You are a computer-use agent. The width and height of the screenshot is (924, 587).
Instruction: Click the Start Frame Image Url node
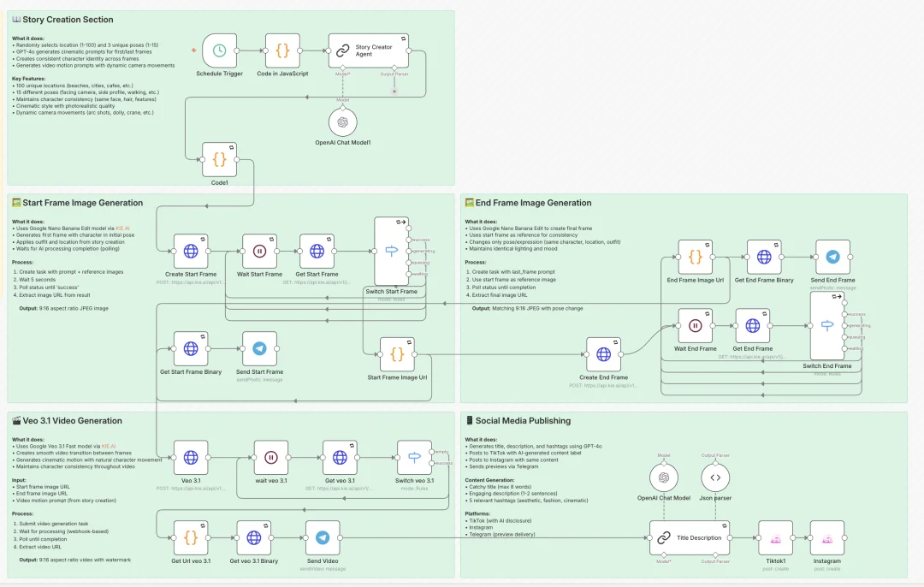(x=397, y=353)
